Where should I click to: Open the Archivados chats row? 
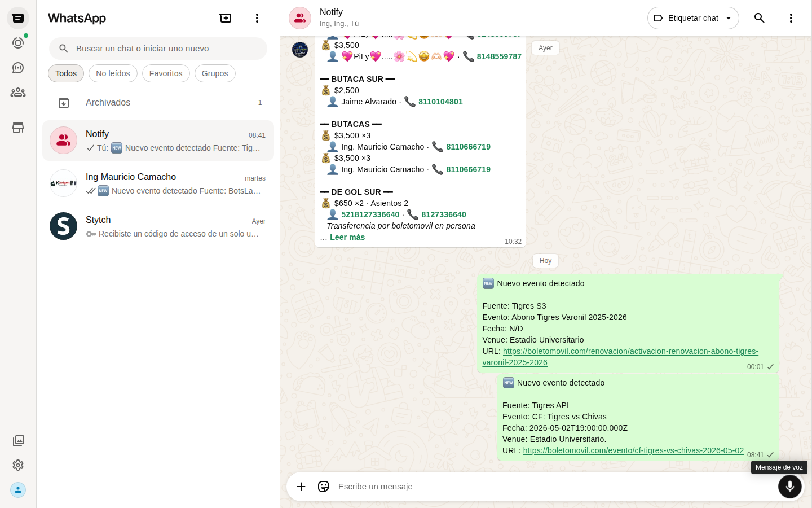tap(158, 103)
